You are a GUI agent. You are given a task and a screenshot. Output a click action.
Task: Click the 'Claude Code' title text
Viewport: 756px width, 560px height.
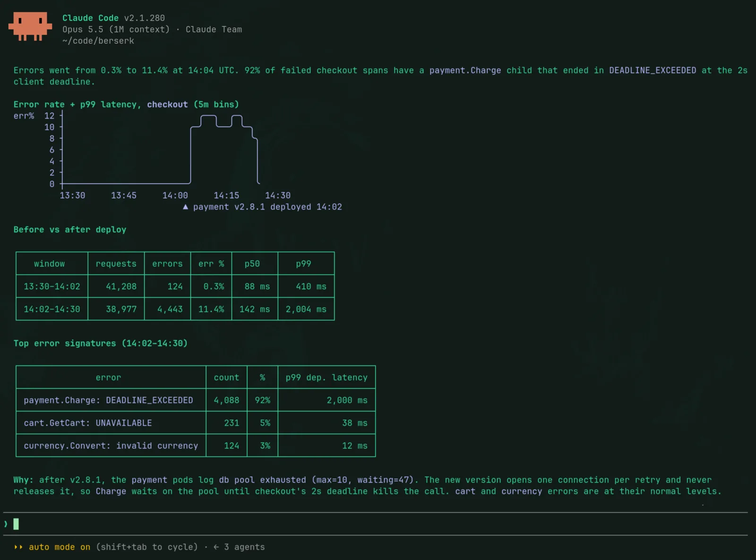90,18
